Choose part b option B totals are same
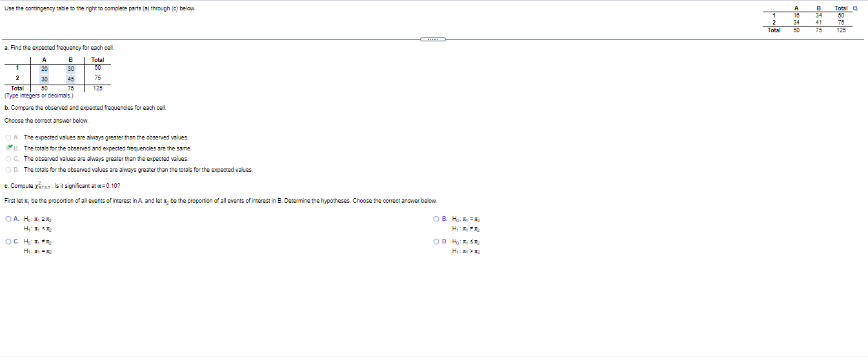 click(8, 148)
